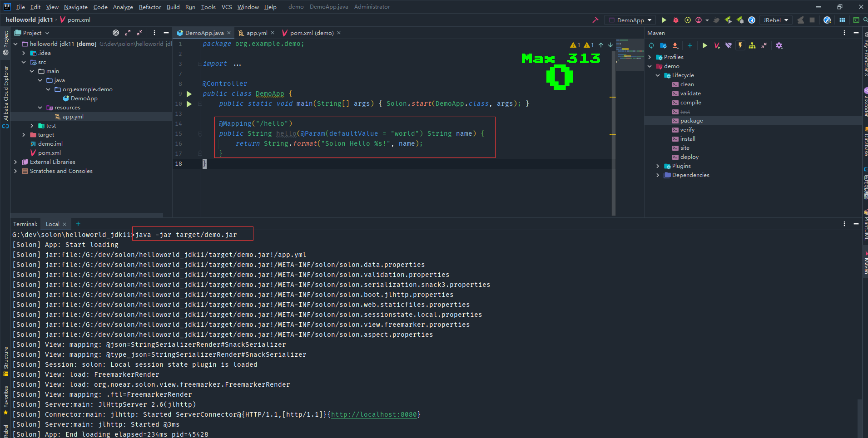The height and width of the screenshot is (438, 868).
Task: Open the terminal icon in top toolbar
Action: [x=856, y=20]
